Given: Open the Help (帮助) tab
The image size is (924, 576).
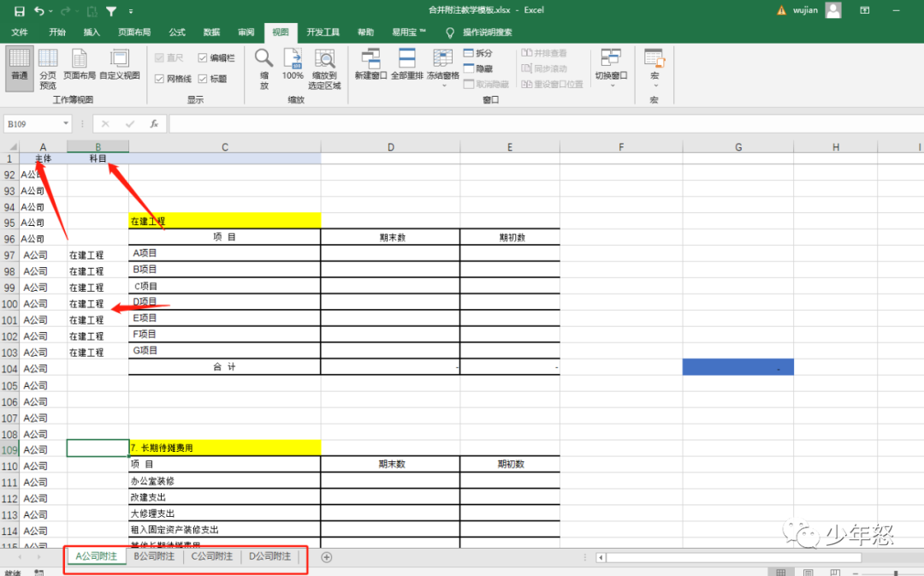Looking at the screenshot, I should (x=365, y=33).
